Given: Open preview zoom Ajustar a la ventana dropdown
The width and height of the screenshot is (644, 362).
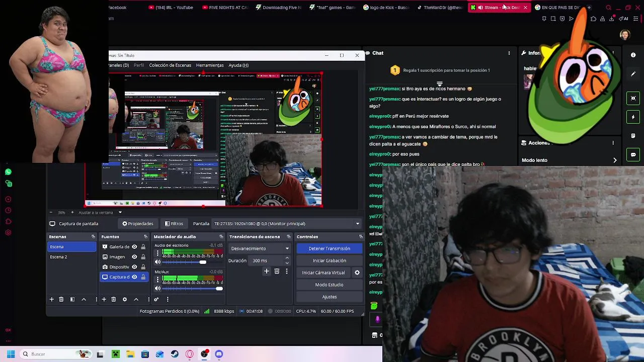Looking at the screenshot, I should [x=120, y=212].
